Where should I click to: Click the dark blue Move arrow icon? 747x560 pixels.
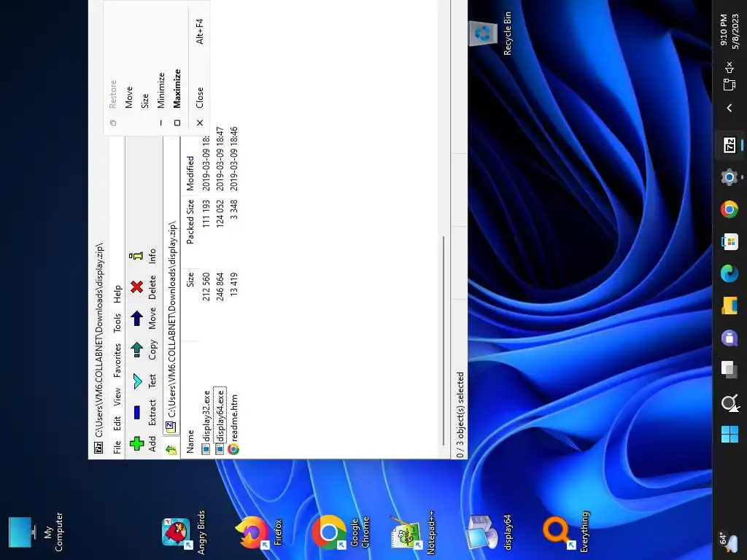tap(136, 318)
